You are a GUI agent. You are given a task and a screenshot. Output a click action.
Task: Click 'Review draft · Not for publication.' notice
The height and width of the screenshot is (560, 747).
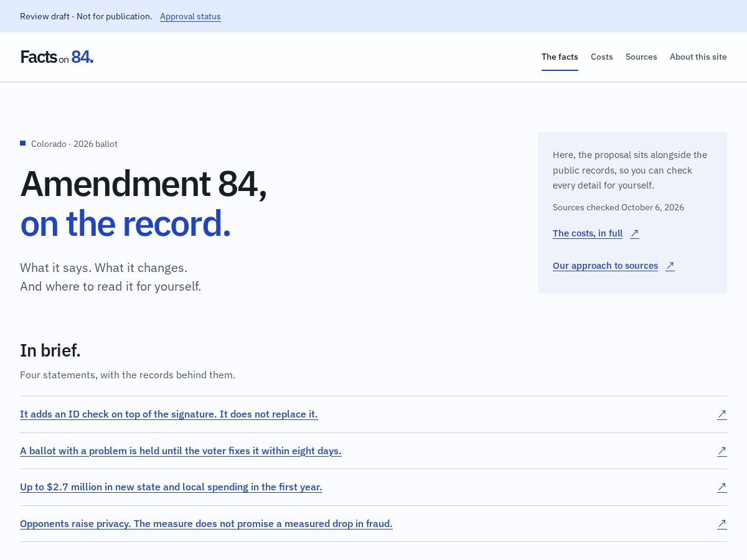(86, 16)
